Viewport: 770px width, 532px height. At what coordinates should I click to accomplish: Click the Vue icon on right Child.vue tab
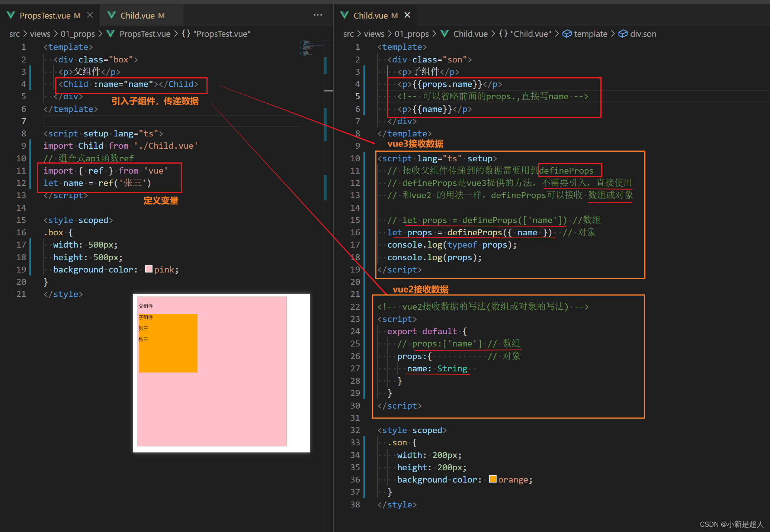(x=345, y=15)
